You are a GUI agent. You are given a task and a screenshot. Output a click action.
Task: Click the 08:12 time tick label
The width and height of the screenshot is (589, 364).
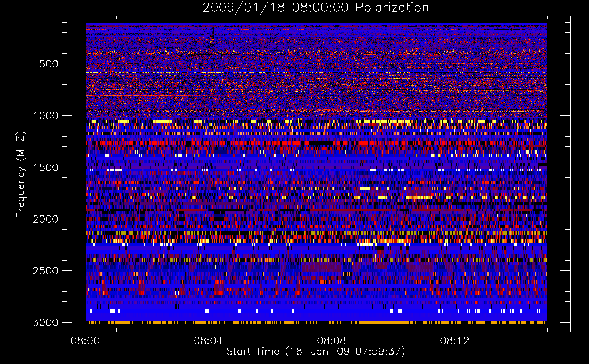click(455, 341)
